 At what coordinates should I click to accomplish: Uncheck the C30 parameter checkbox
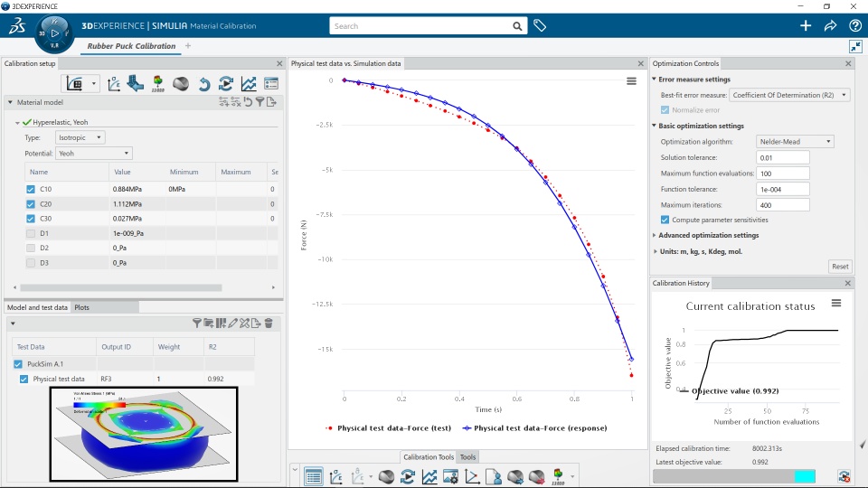(31, 219)
